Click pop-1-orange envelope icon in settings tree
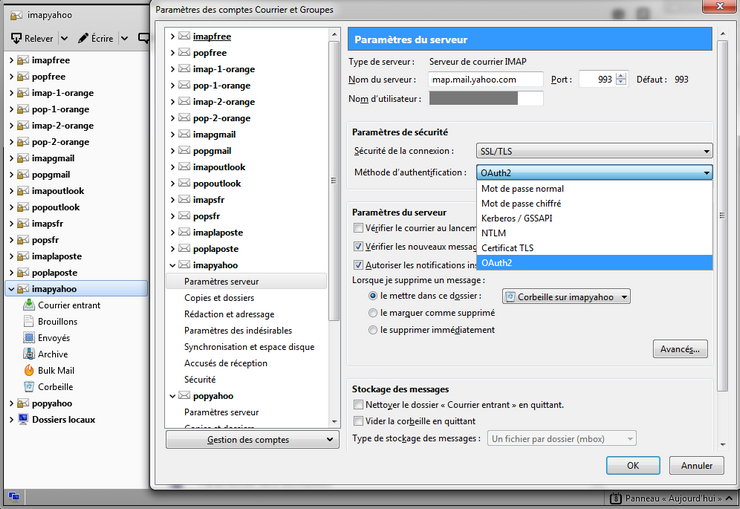This screenshot has height=509, width=740. 184,85
